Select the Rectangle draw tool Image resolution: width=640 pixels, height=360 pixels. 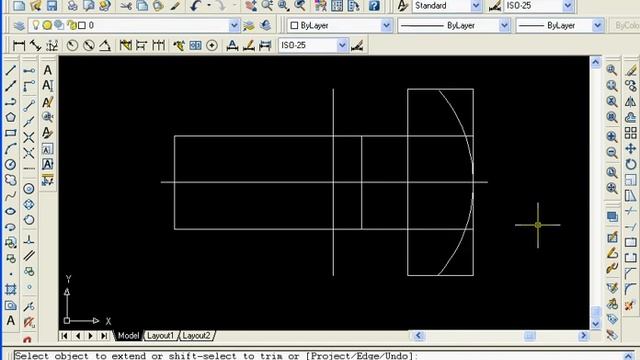click(11, 133)
